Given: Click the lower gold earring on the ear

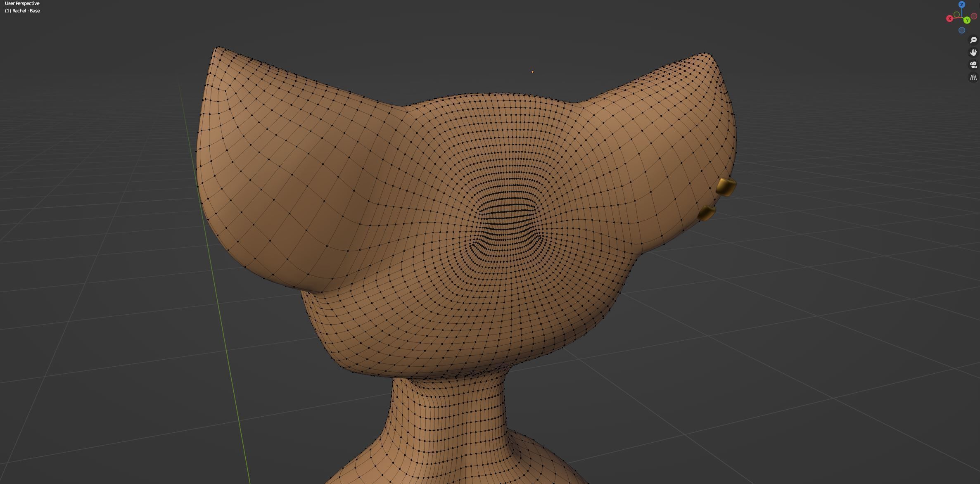Looking at the screenshot, I should [707, 213].
